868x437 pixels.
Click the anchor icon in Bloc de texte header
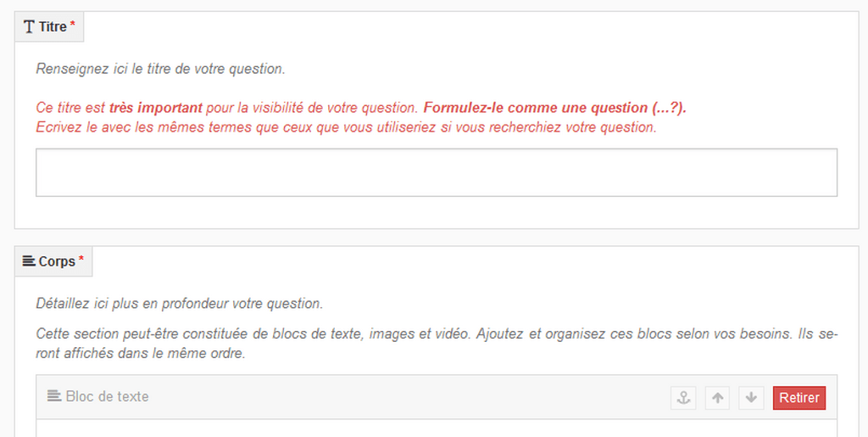(x=684, y=398)
